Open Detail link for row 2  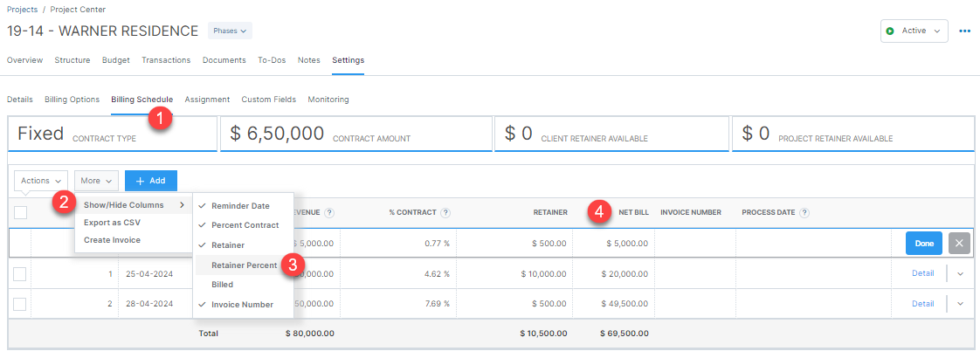click(x=922, y=304)
